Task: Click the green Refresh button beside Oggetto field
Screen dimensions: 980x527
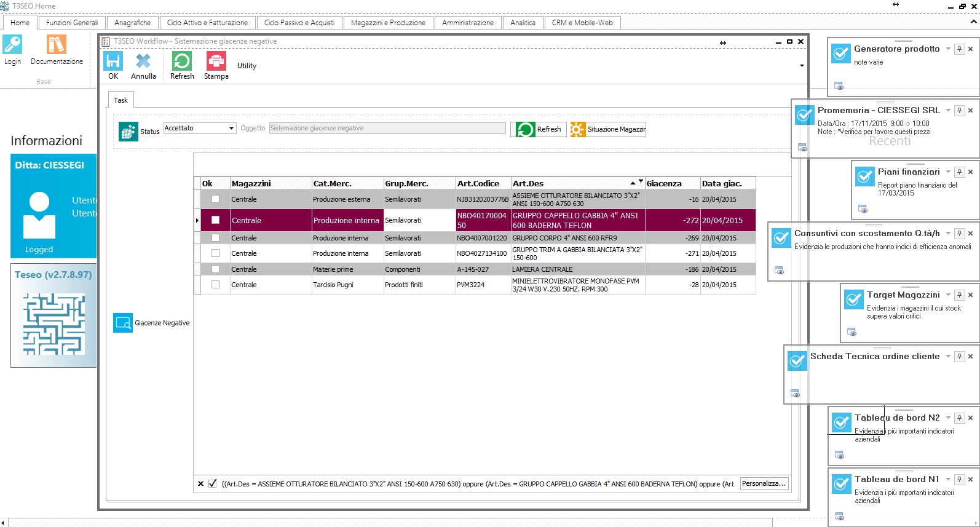Action: [x=539, y=129]
